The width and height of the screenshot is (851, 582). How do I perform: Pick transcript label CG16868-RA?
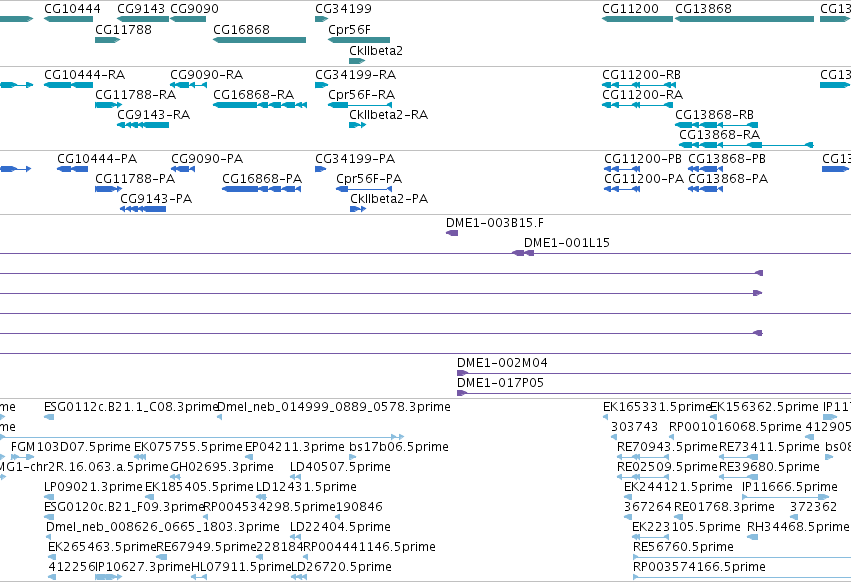pyautogui.click(x=253, y=94)
